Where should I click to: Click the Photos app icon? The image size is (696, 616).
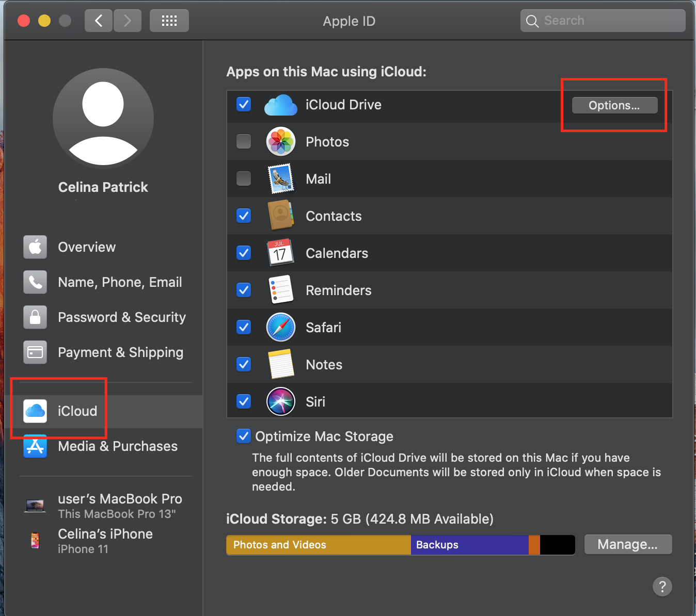(280, 141)
